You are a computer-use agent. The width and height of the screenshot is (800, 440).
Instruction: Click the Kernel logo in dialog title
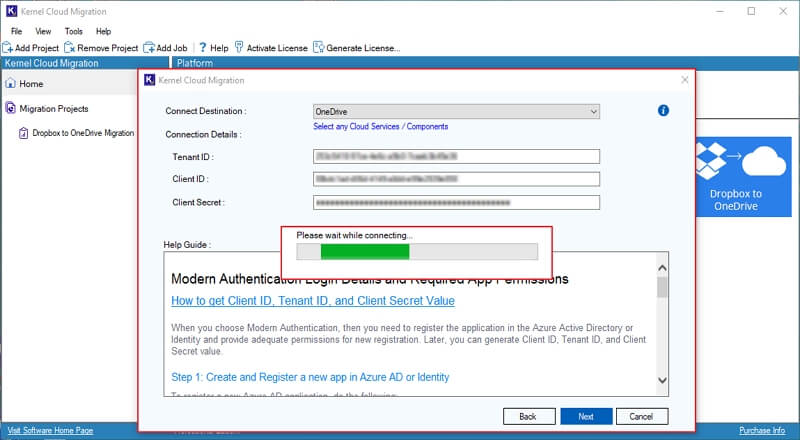149,80
